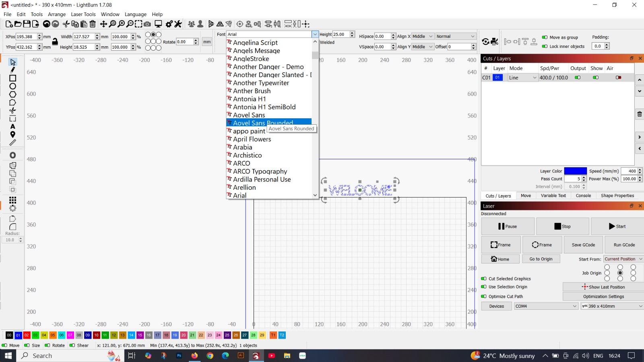Click the Save GCode button

583,245
